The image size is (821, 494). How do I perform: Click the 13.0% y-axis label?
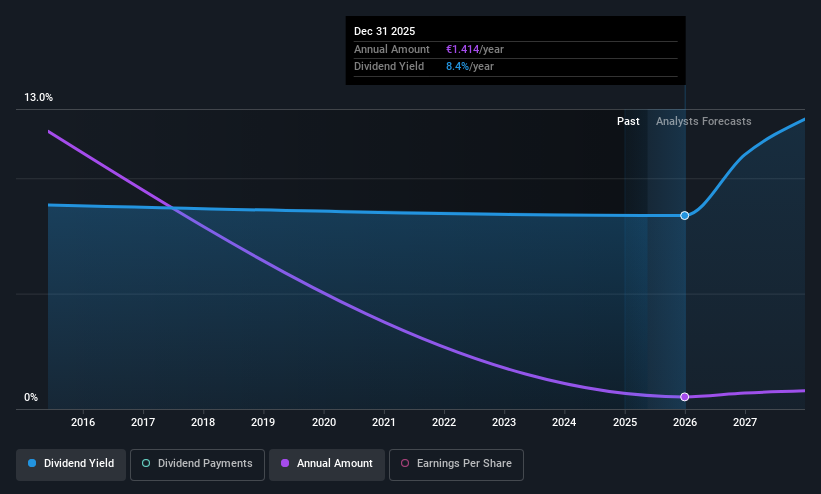(38, 97)
